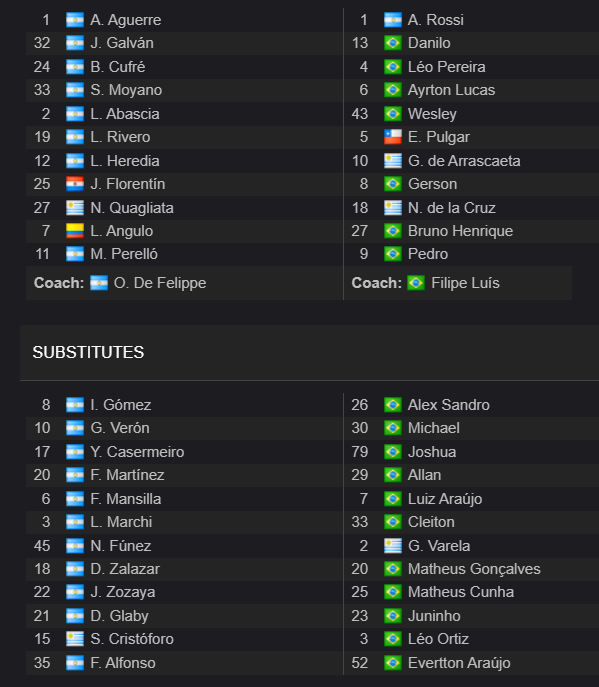
Task: Click the SUBSTITUTES section header
Action: (88, 352)
